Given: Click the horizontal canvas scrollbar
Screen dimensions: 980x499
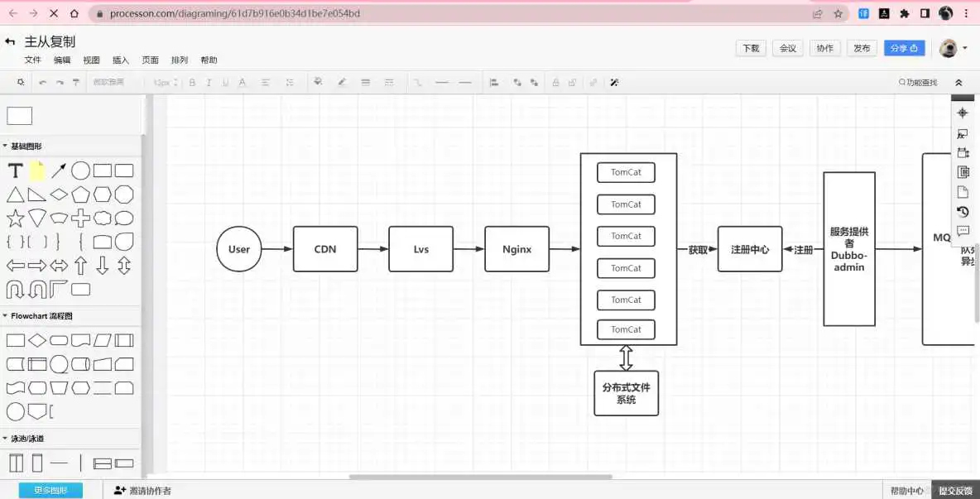Looking at the screenshot, I should coord(480,477).
